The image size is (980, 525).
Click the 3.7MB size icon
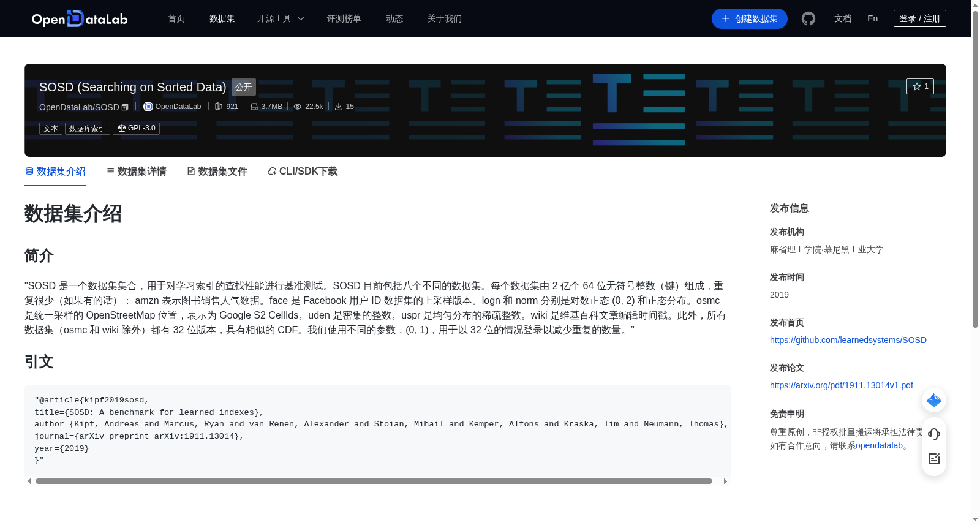(x=254, y=107)
